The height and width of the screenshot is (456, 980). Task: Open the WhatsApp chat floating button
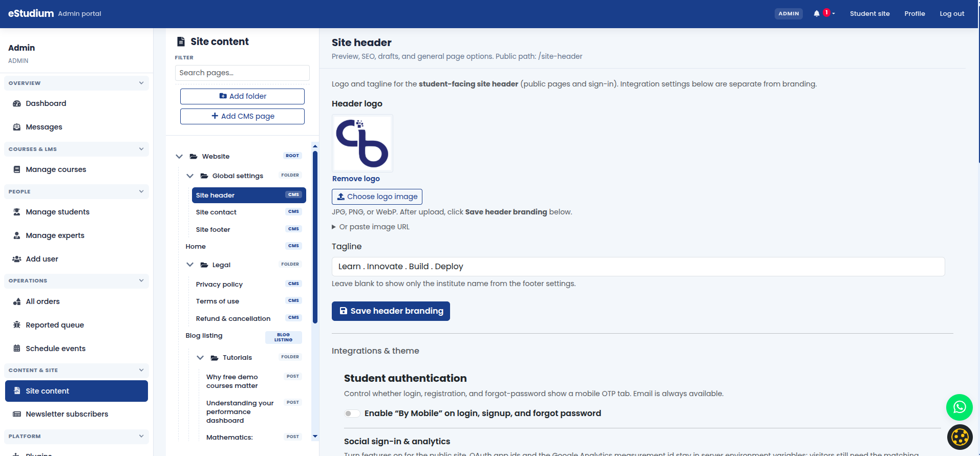point(959,407)
